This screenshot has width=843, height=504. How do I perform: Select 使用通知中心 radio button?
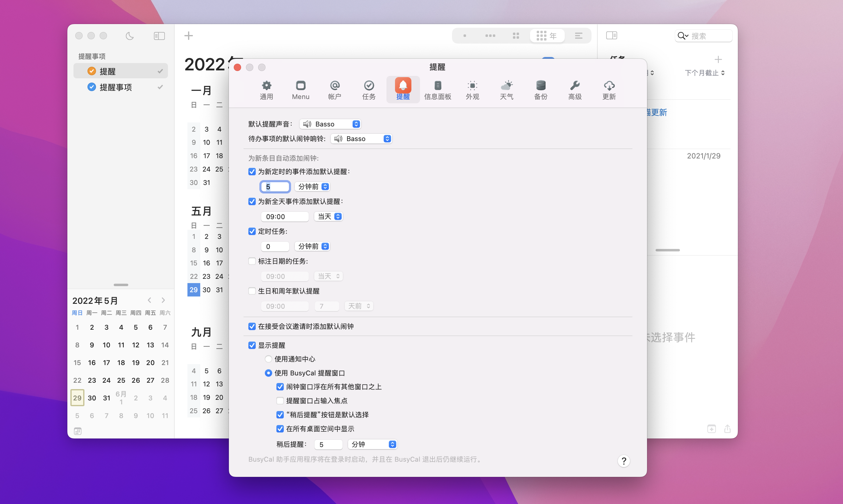click(x=268, y=359)
